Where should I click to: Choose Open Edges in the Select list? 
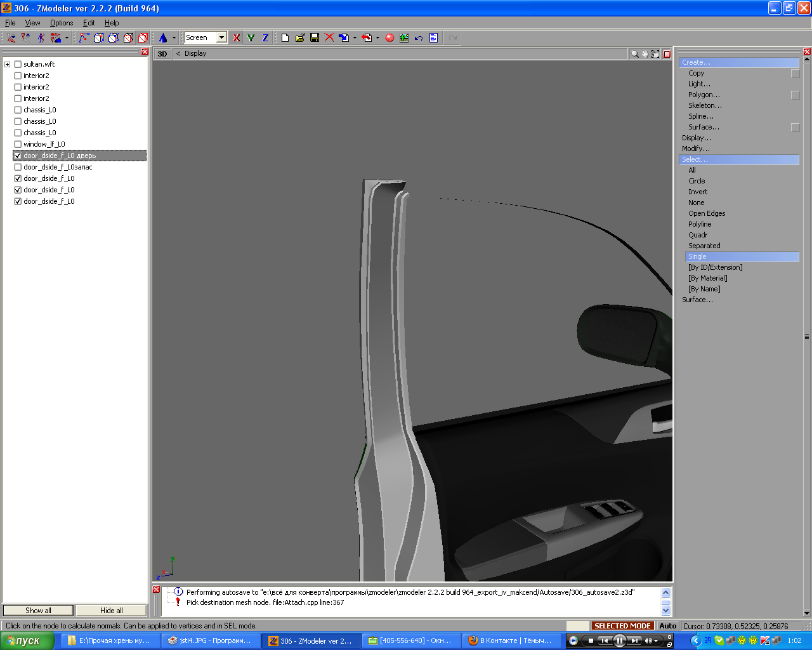[707, 213]
